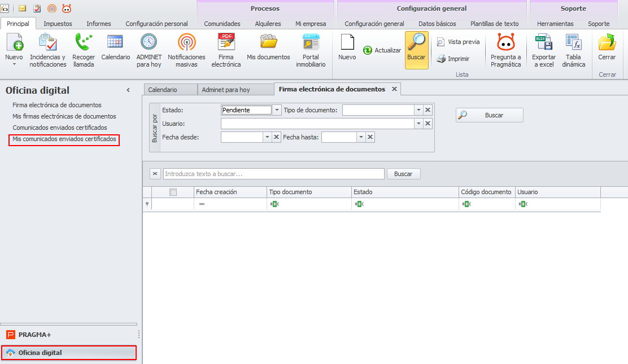Expand the Estado dropdown
628x364 pixels.
point(277,110)
